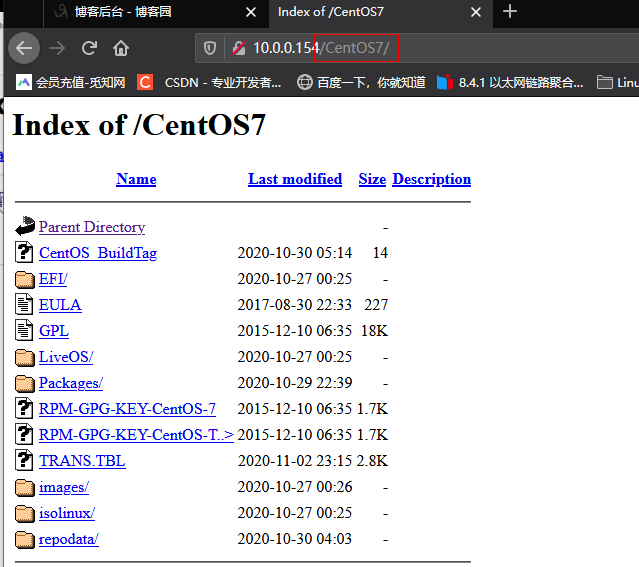The height and width of the screenshot is (567, 639).
Task: Click the GPL size value 18K
Action: (375, 331)
